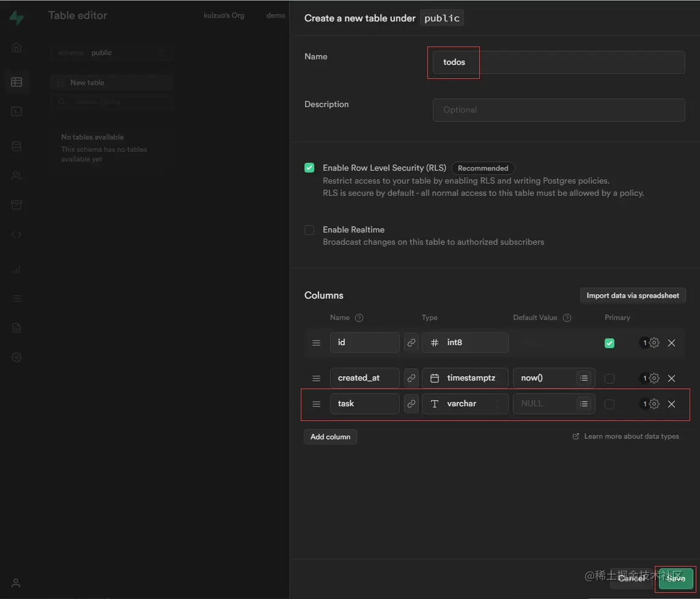
Task: Toggle Primary checkbox for created_at column
Action: pos(610,378)
